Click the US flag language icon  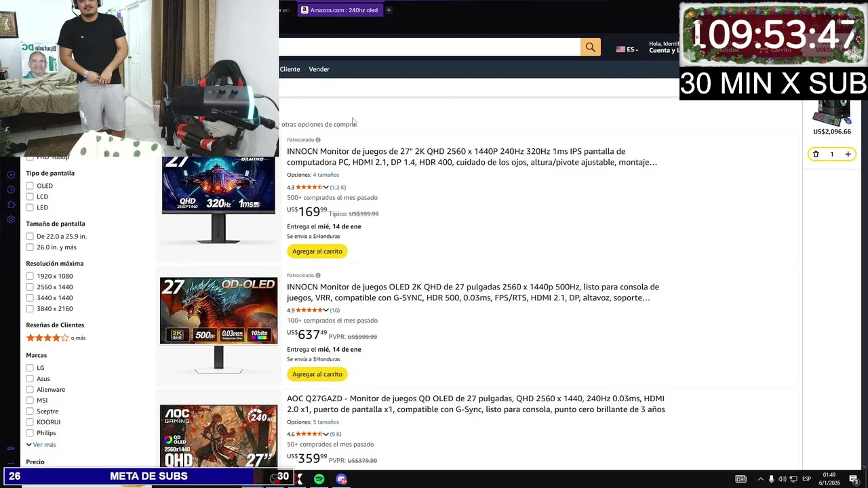point(620,49)
